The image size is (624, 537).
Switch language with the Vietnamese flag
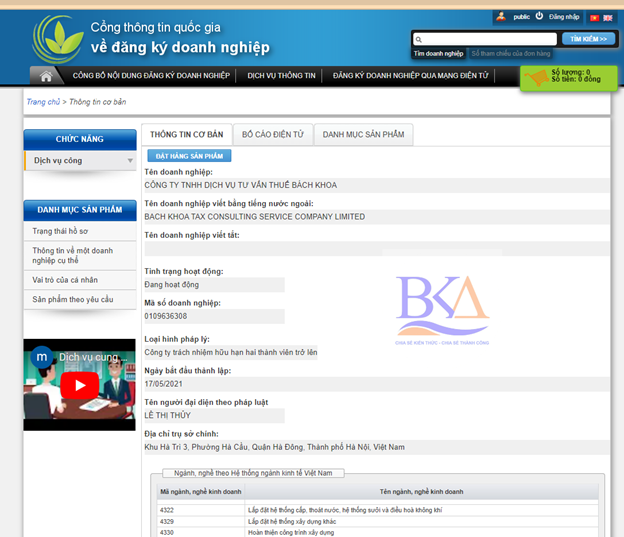[593, 17]
